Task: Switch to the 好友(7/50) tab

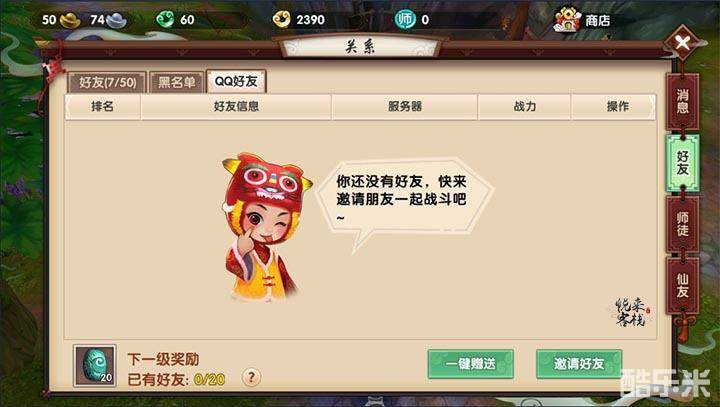Action: (107, 82)
